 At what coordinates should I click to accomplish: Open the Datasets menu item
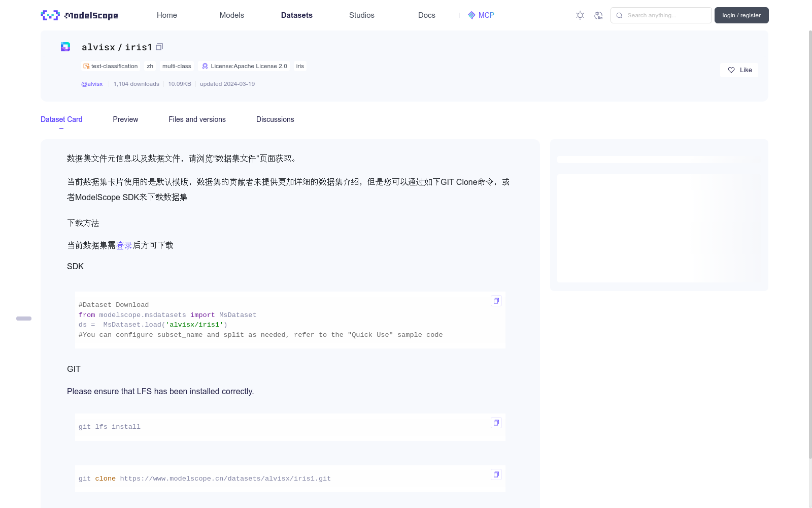click(x=297, y=15)
